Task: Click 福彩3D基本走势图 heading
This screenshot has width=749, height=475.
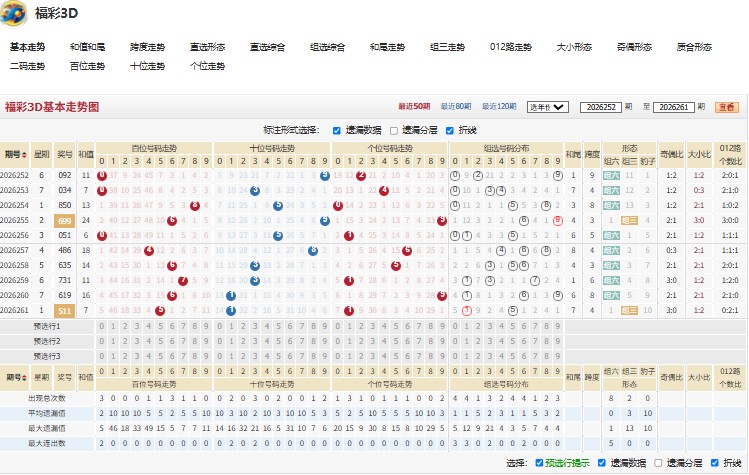Action: [x=52, y=107]
